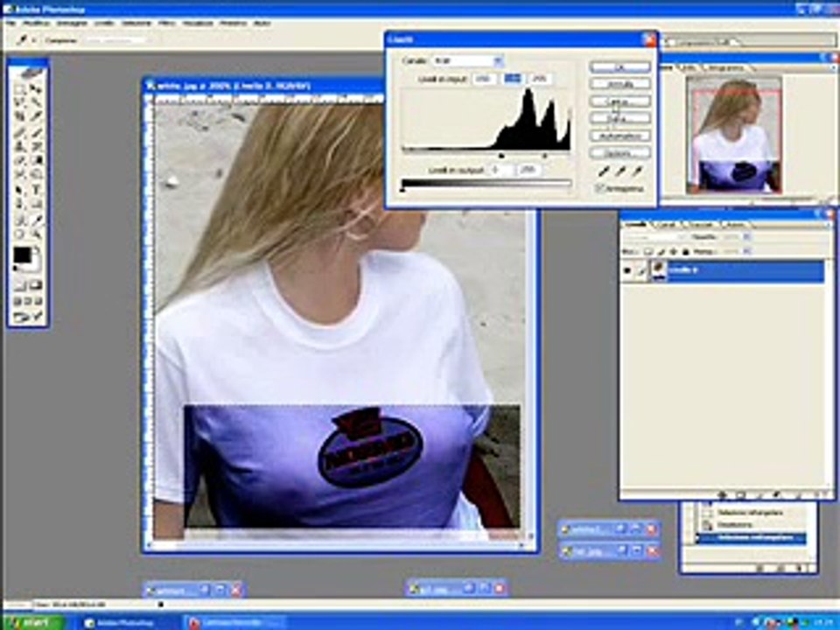This screenshot has width=840, height=630.
Task: Open the Immagine menu
Action: (x=72, y=24)
